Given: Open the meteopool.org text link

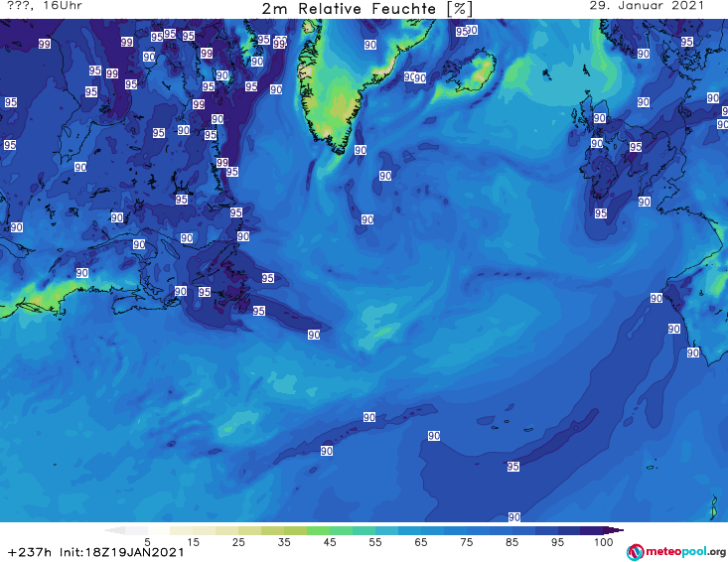Looking at the screenshot, I should 685,552.
